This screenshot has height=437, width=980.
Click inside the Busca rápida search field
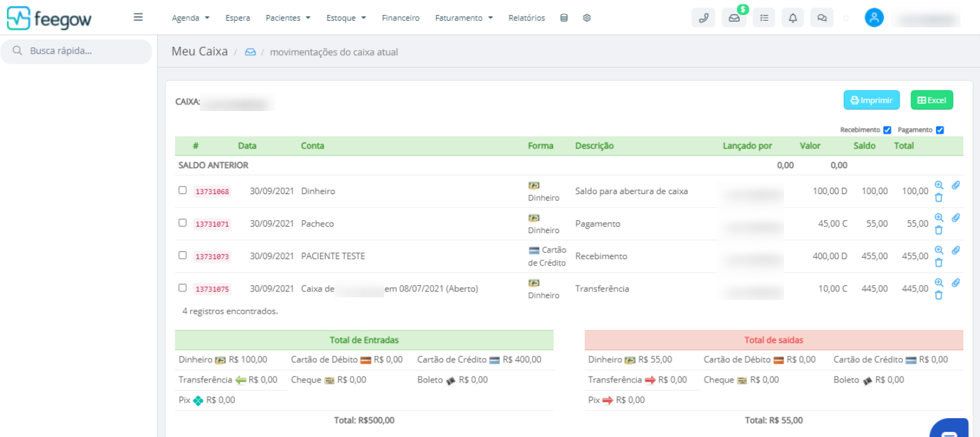pyautogui.click(x=77, y=51)
